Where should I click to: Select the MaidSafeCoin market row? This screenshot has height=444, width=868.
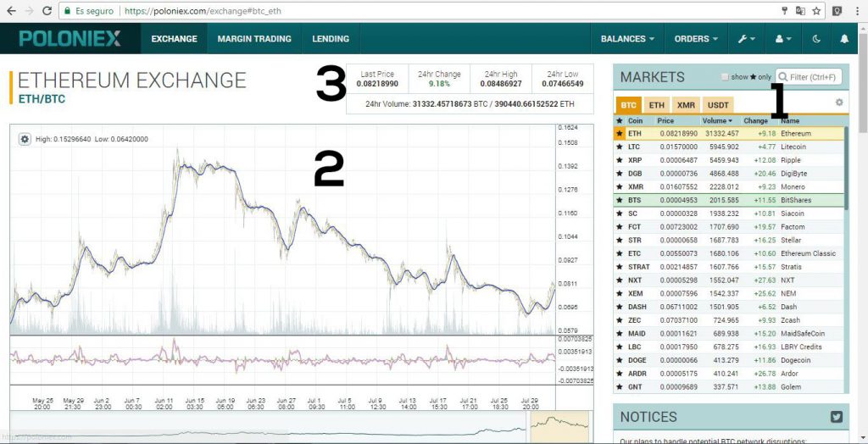730,333
